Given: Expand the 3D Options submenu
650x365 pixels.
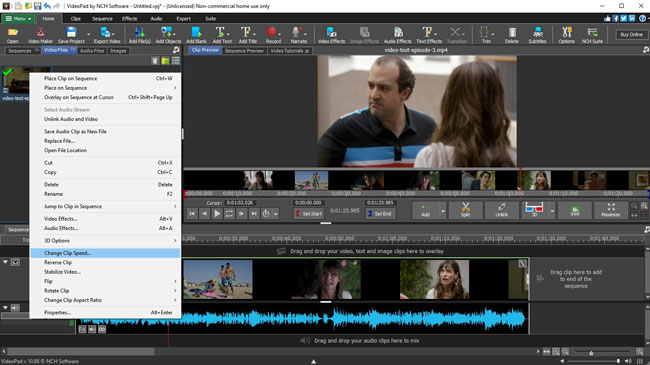Looking at the screenshot, I should coord(105,241).
